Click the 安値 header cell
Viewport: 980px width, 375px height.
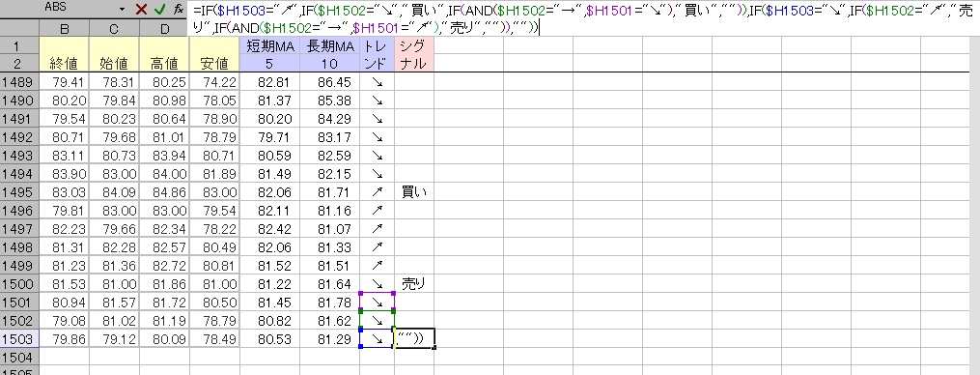(214, 63)
